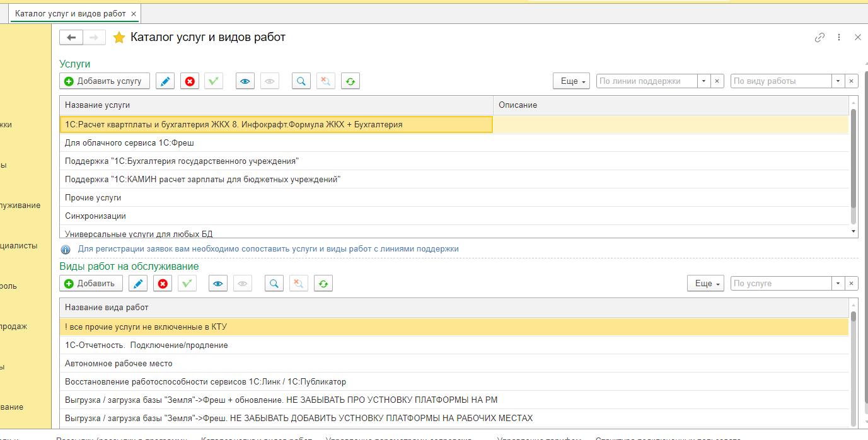This screenshot has width=868, height=440.
Task: Click the Добавить услугу button
Action: (x=105, y=81)
